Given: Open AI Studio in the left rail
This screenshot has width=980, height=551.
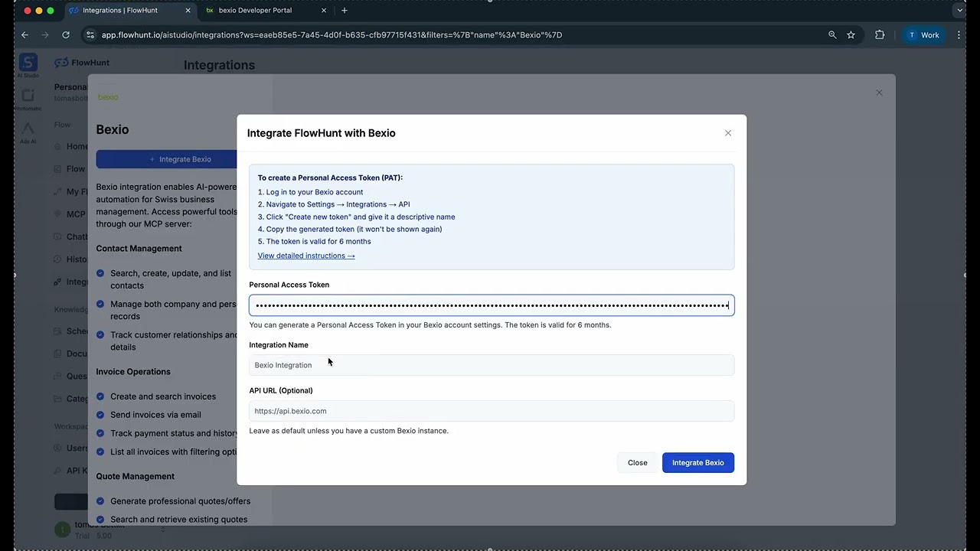Looking at the screenshot, I should [x=28, y=65].
